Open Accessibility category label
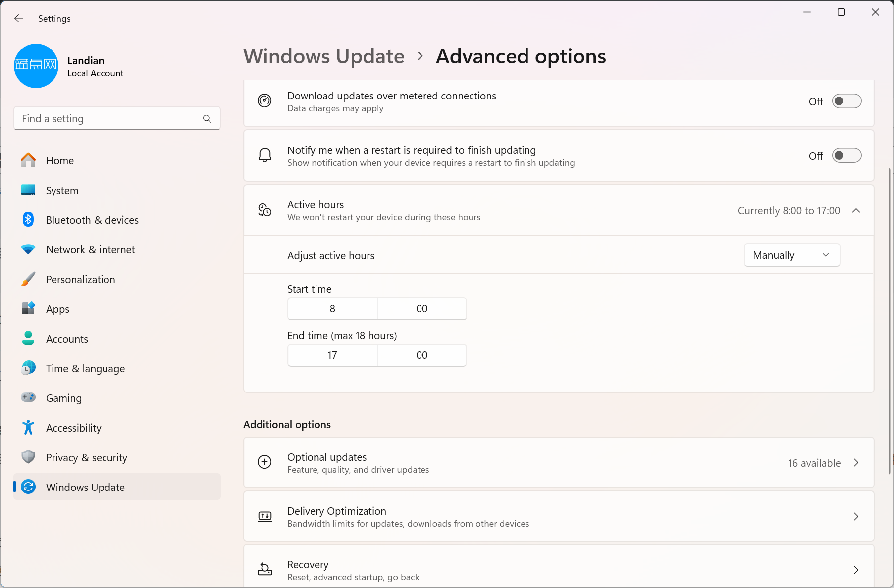This screenshot has height=588, width=894. pos(74,428)
